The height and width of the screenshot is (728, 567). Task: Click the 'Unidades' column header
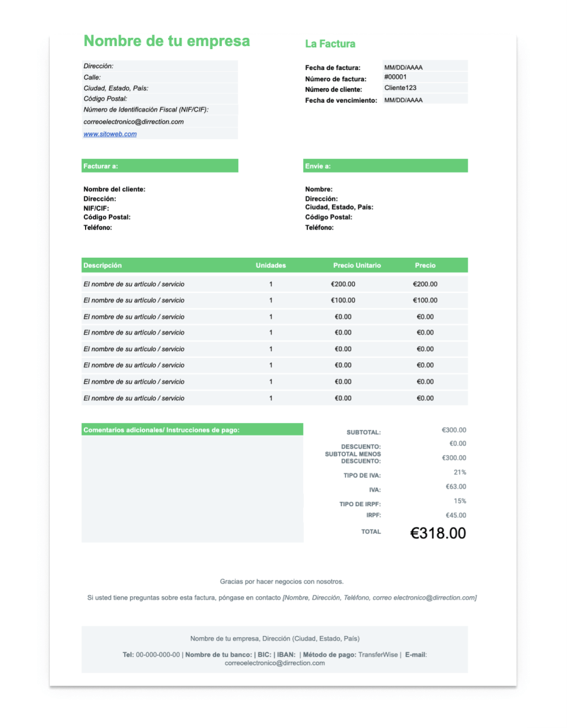coord(271,265)
